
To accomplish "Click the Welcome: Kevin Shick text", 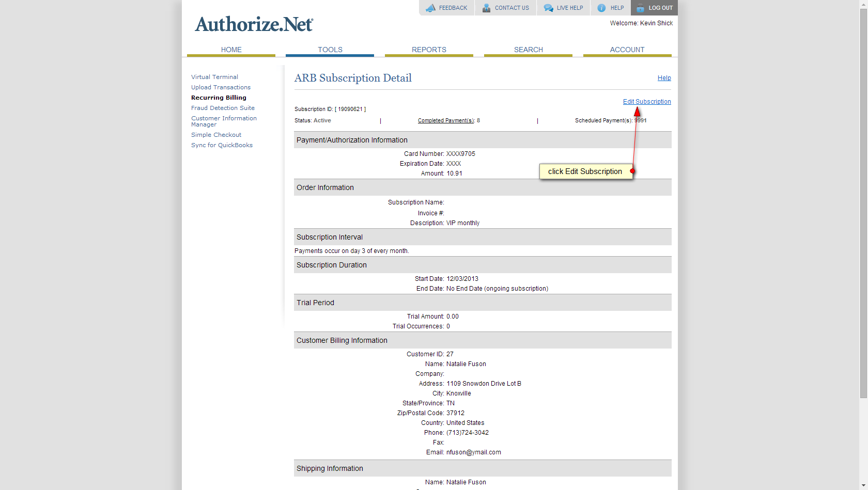I will pyautogui.click(x=641, y=23).
